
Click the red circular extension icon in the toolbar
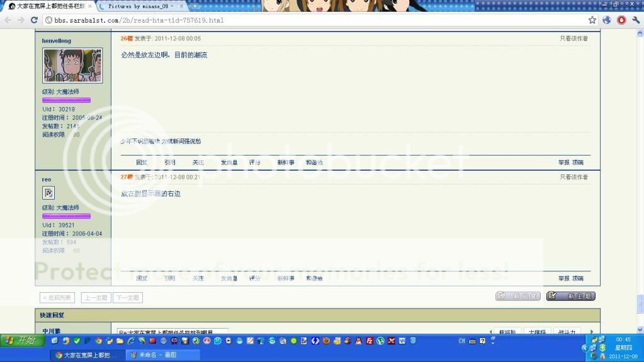[621, 20]
